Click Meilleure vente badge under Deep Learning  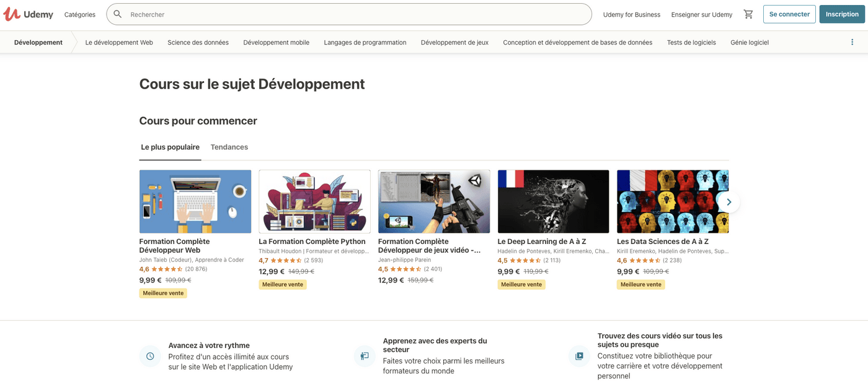click(521, 284)
